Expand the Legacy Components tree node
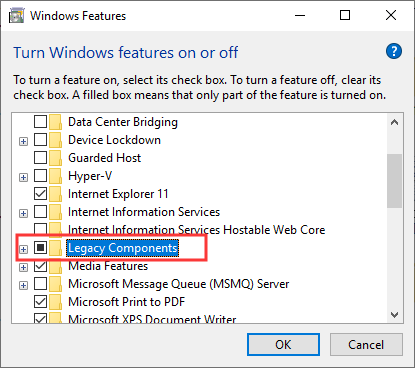Image resolution: width=415 pixels, height=368 pixels. pyautogui.click(x=23, y=249)
